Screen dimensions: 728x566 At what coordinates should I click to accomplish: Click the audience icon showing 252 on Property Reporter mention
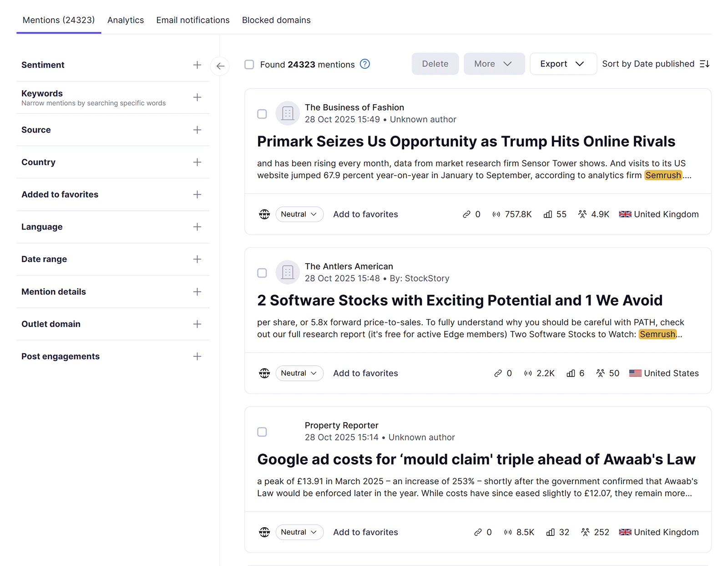[x=585, y=532]
